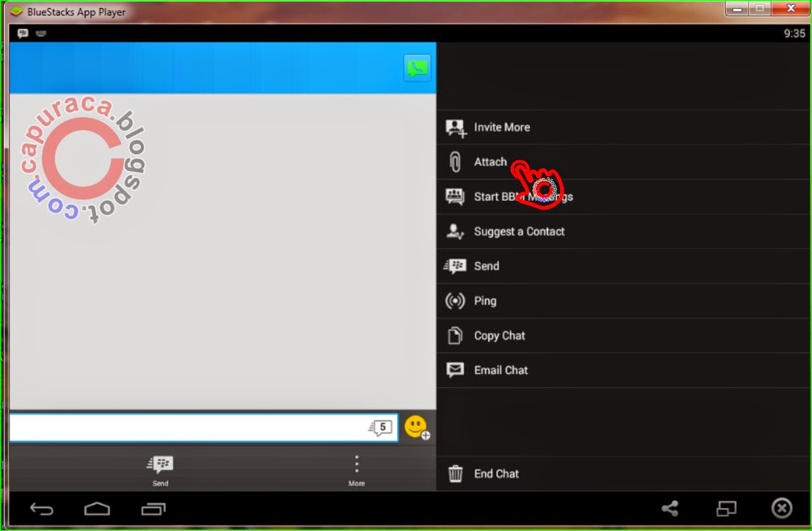812x531 pixels.
Task: Click End Chat
Action: tap(623, 474)
